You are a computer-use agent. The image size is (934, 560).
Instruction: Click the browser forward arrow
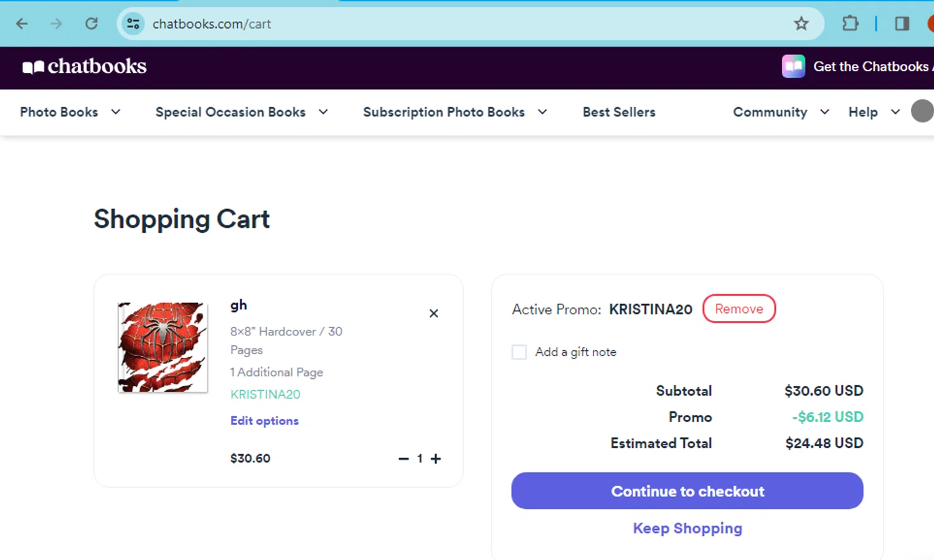tap(57, 24)
